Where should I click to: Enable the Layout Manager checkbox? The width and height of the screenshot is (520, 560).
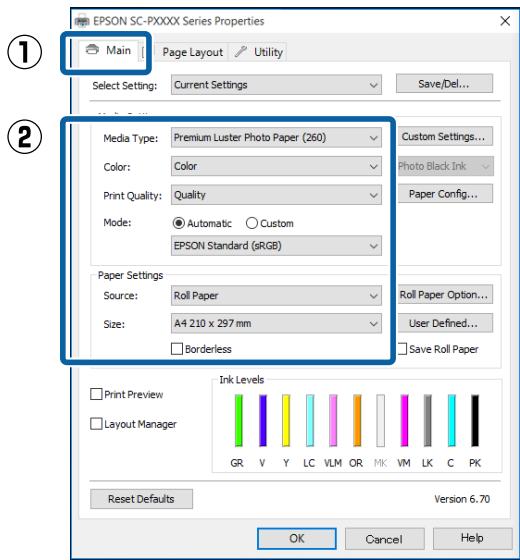click(96, 424)
